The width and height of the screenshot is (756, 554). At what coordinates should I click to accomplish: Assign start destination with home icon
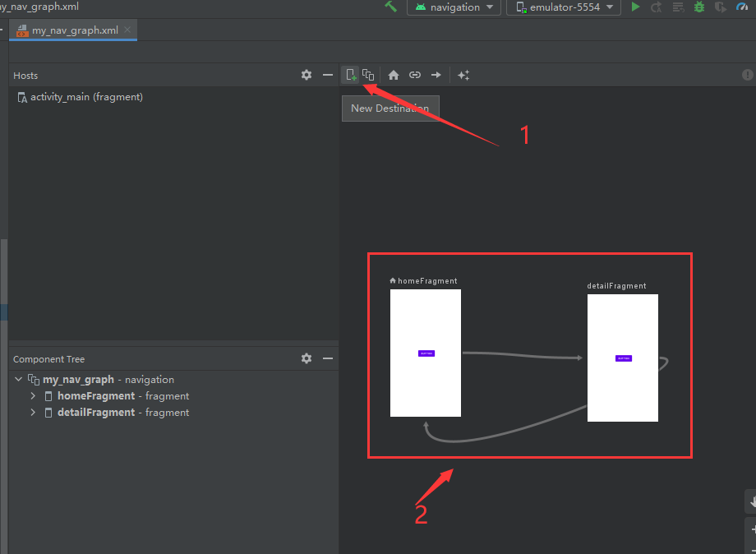coord(394,76)
